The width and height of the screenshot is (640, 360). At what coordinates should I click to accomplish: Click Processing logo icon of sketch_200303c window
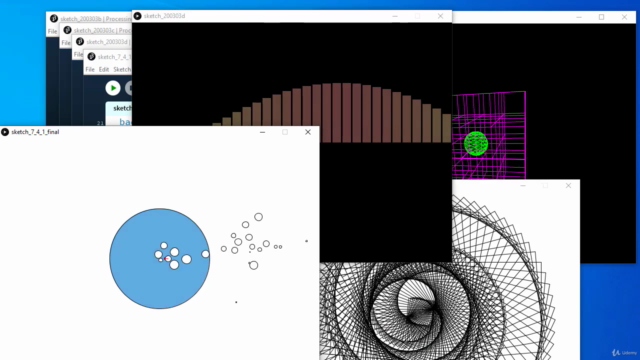pyautogui.click(x=67, y=30)
